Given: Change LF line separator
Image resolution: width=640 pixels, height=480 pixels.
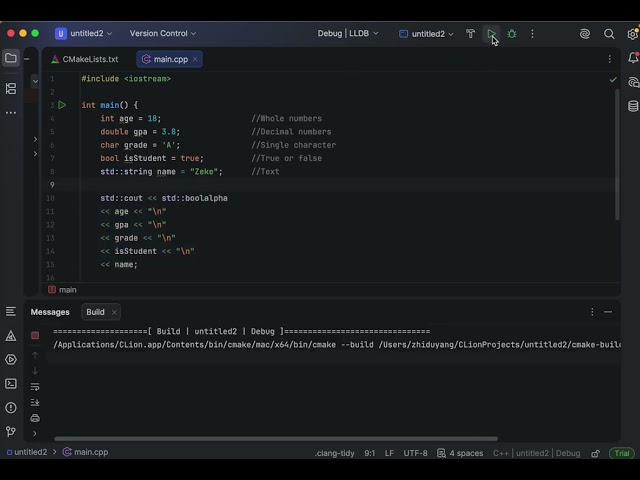Looking at the screenshot, I should tap(389, 453).
